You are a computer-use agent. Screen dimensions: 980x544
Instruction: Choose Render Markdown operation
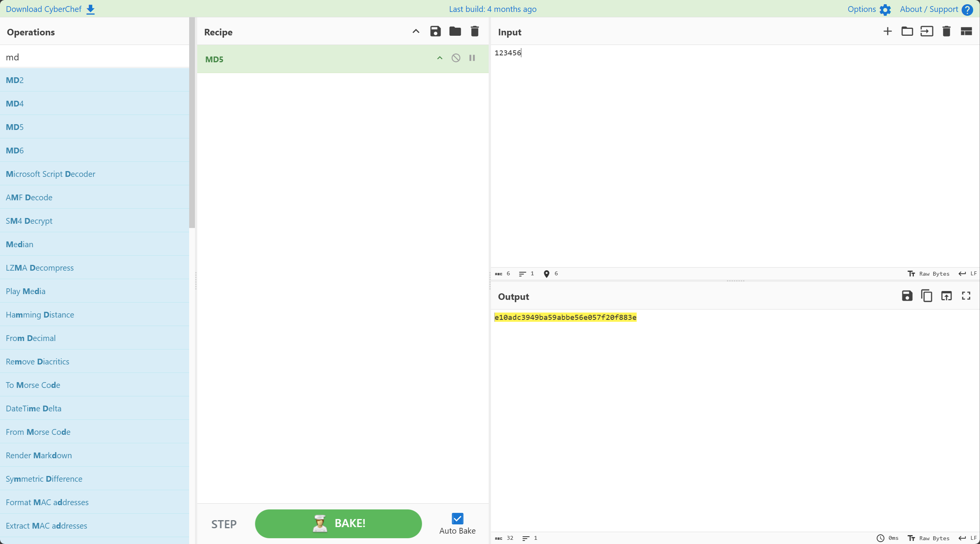pyautogui.click(x=95, y=455)
